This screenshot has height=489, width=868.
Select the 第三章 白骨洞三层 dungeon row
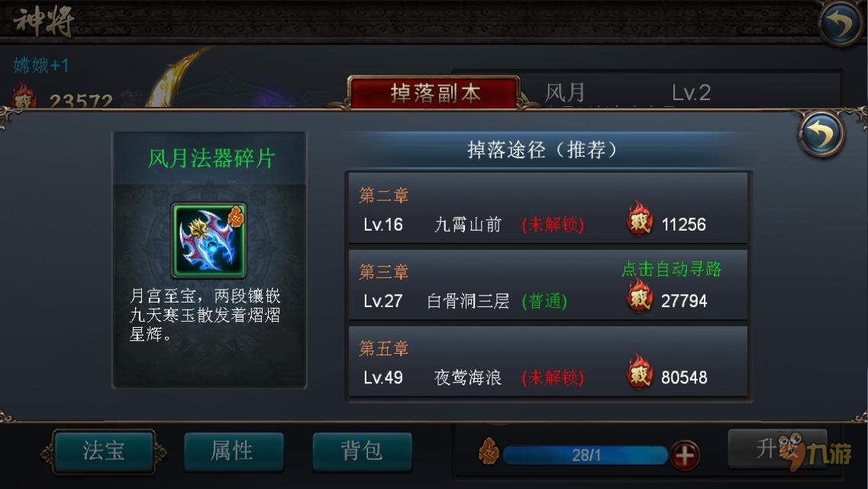(548, 285)
